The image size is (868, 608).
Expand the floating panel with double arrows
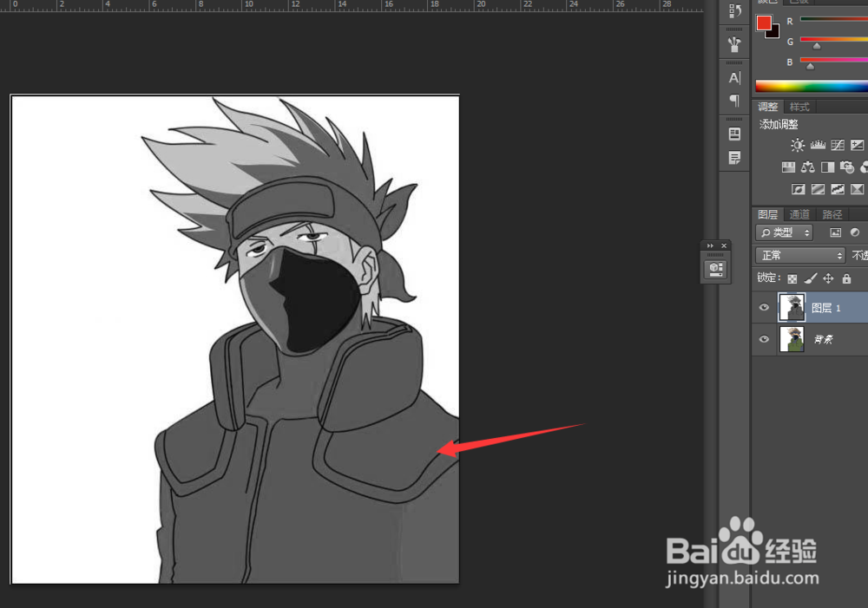point(710,245)
